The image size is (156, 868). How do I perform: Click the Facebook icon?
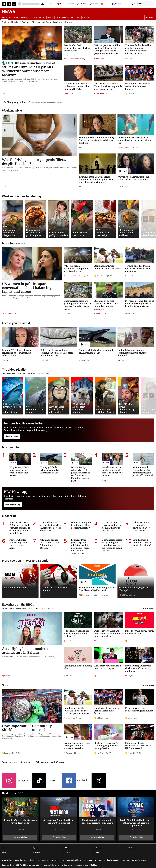pyautogui.click(x=69, y=780)
